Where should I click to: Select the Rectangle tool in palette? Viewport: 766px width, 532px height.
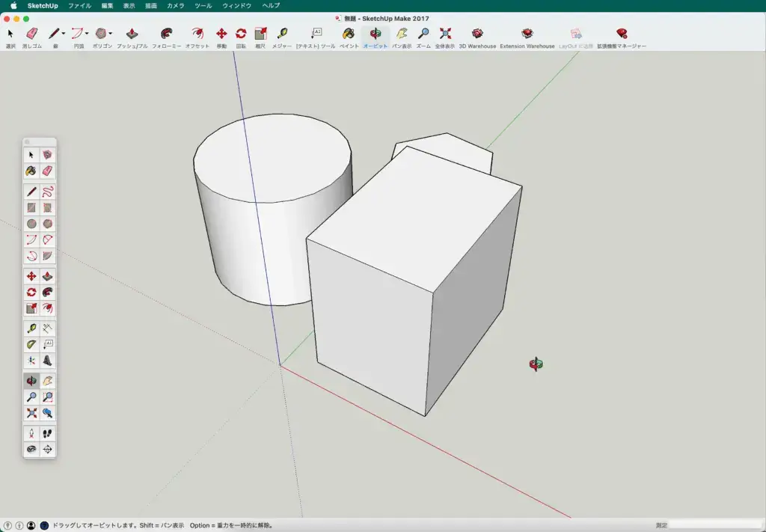31,207
